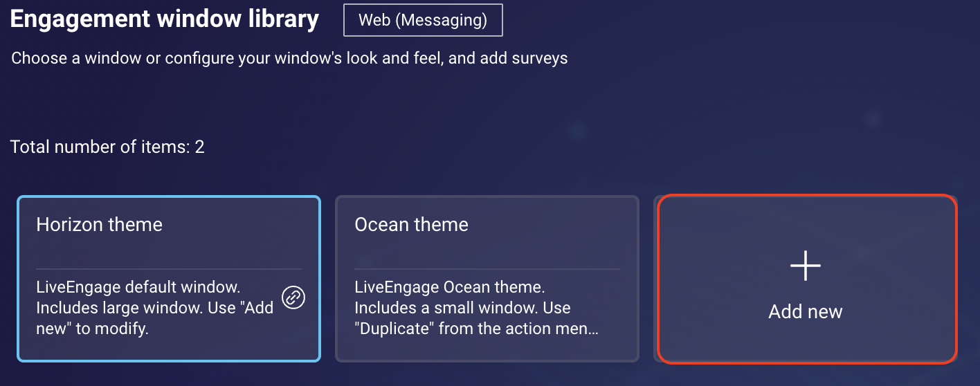Open the Web (Messaging) channel selector
This screenshot has height=386, width=980.
click(x=423, y=20)
